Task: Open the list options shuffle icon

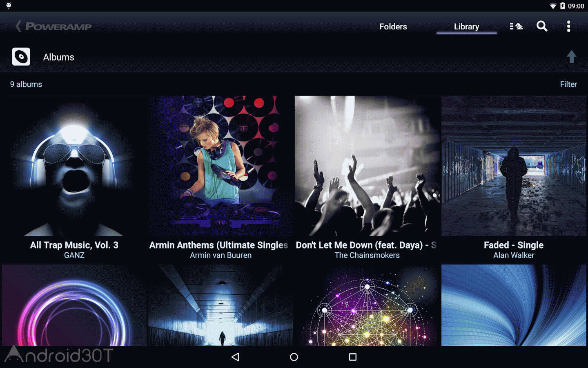Action: point(516,27)
